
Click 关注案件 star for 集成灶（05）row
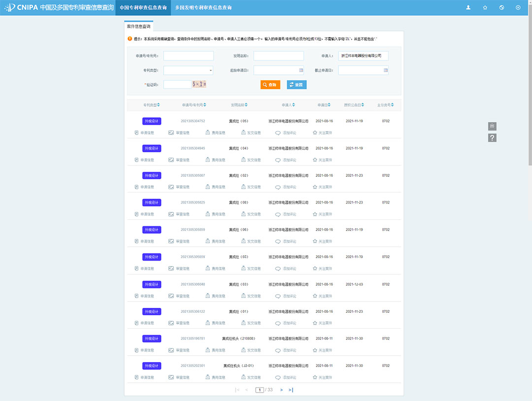pyautogui.click(x=323, y=133)
